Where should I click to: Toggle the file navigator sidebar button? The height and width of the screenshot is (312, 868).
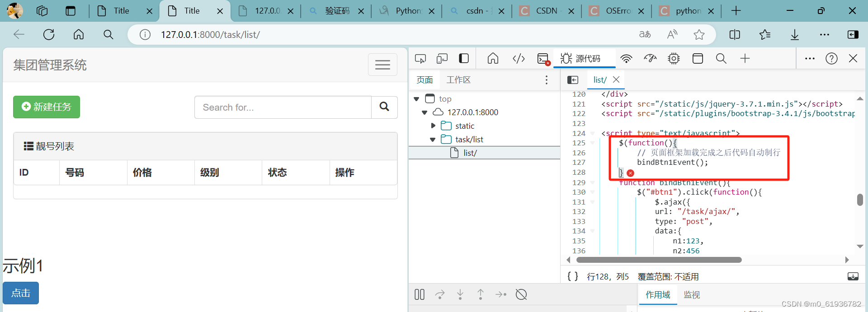(573, 80)
